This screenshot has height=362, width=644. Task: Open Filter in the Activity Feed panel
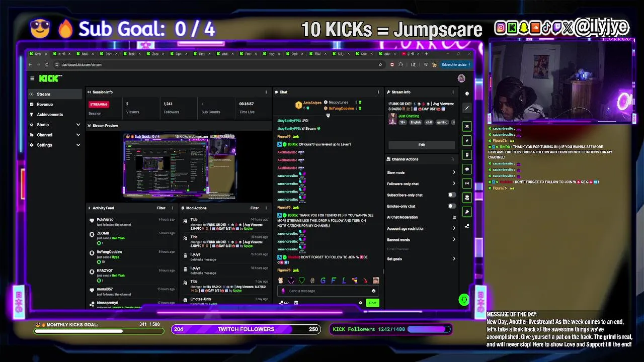[161, 208]
